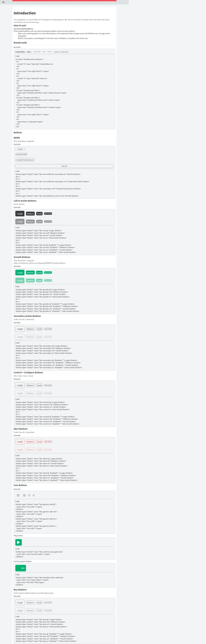206x644 pixels.
Task: Click the Introduction page heading
Action: click(24, 13)
